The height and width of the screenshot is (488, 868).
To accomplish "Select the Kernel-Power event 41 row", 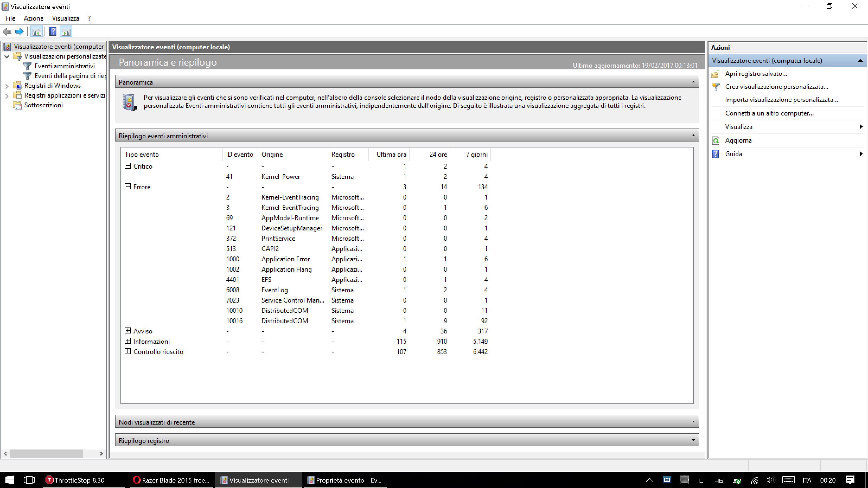I will [x=307, y=176].
